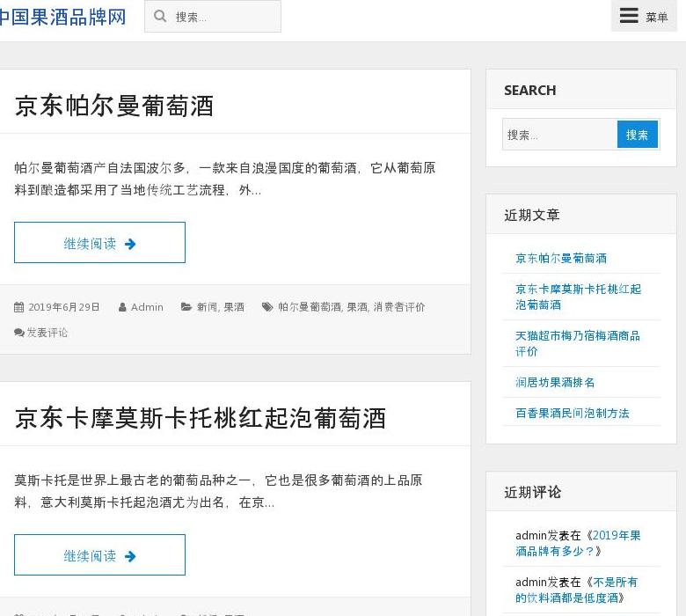
Task: Click 继续阅读 under 莫斯卡托 post excerpt
Action: pos(99,554)
